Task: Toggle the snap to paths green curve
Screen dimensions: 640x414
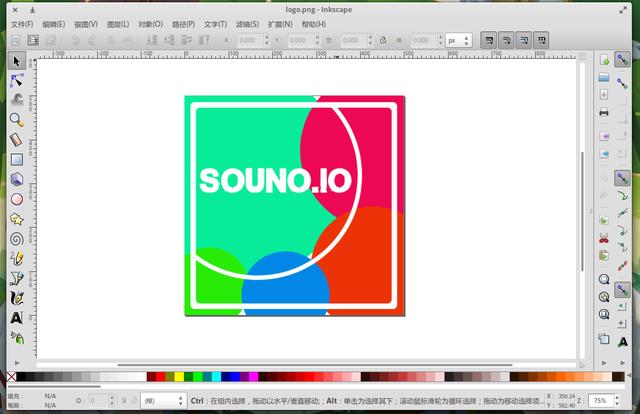Action: 622,196
